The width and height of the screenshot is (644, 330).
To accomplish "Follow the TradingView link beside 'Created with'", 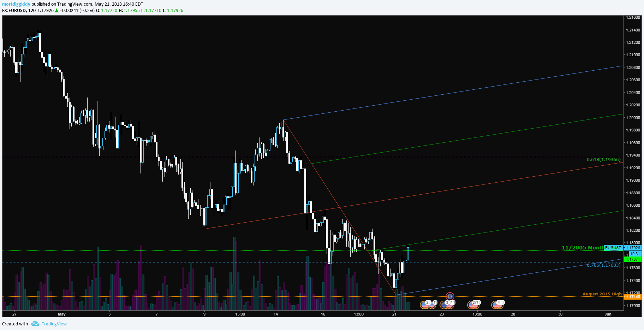I will pyautogui.click(x=54, y=324).
